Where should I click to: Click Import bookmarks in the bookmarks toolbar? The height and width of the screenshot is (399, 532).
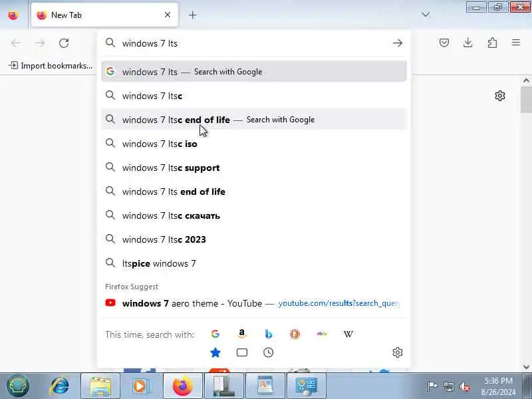51,65
